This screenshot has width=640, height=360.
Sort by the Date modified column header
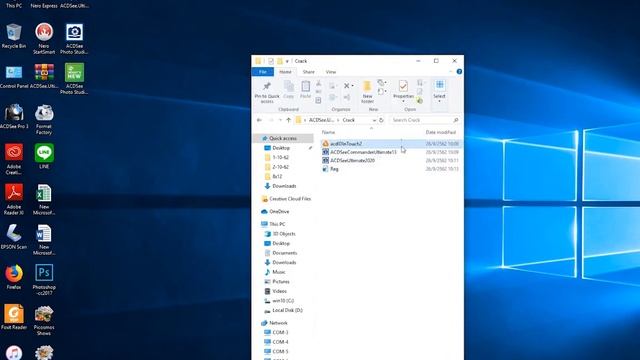click(x=440, y=132)
